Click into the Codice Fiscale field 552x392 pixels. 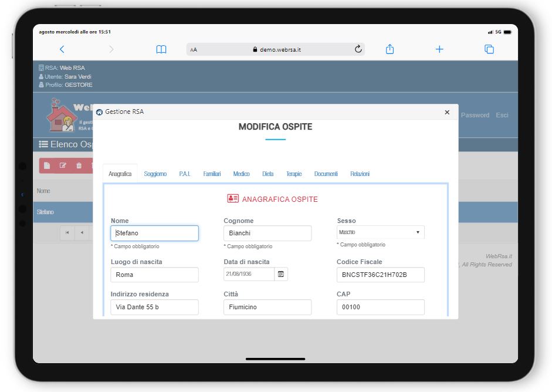380,275
